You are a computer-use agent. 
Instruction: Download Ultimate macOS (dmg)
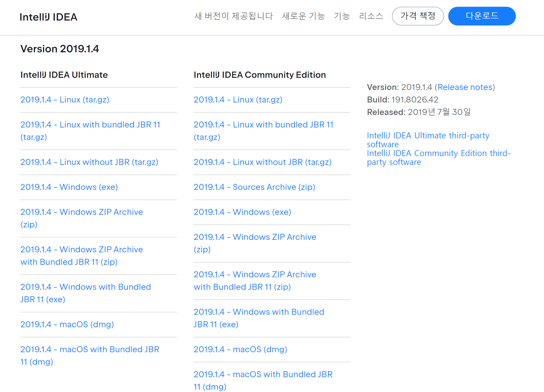[67, 324]
